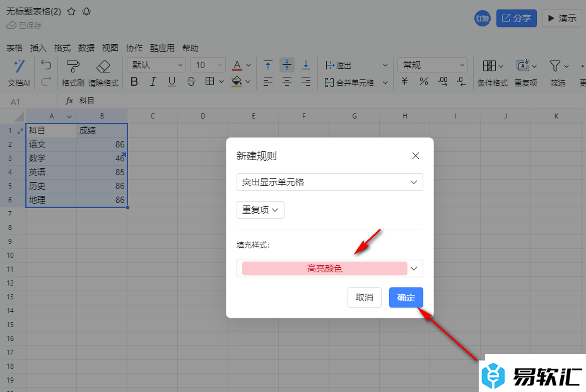Expand the 溢出 text wrap dropdown
This screenshot has height=392, width=586.
[385, 66]
